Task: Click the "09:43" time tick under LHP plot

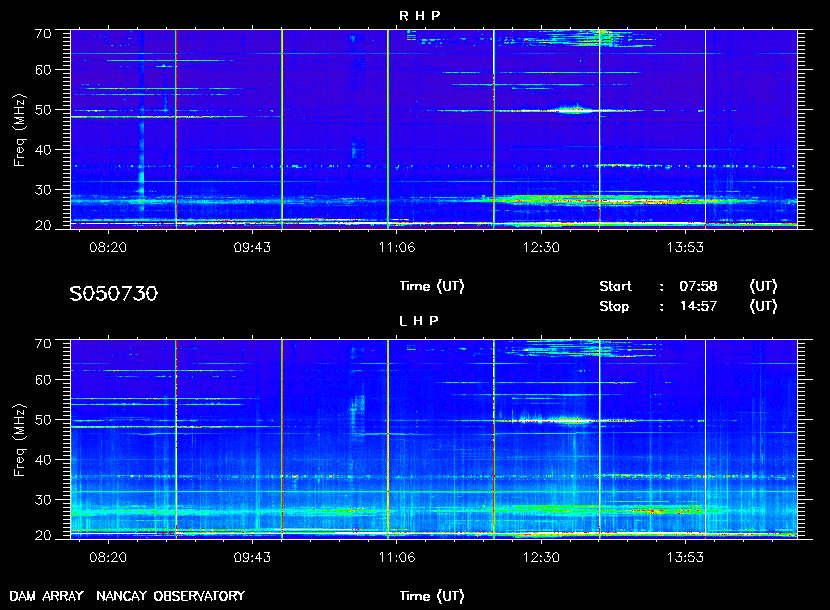Action: 252,557
